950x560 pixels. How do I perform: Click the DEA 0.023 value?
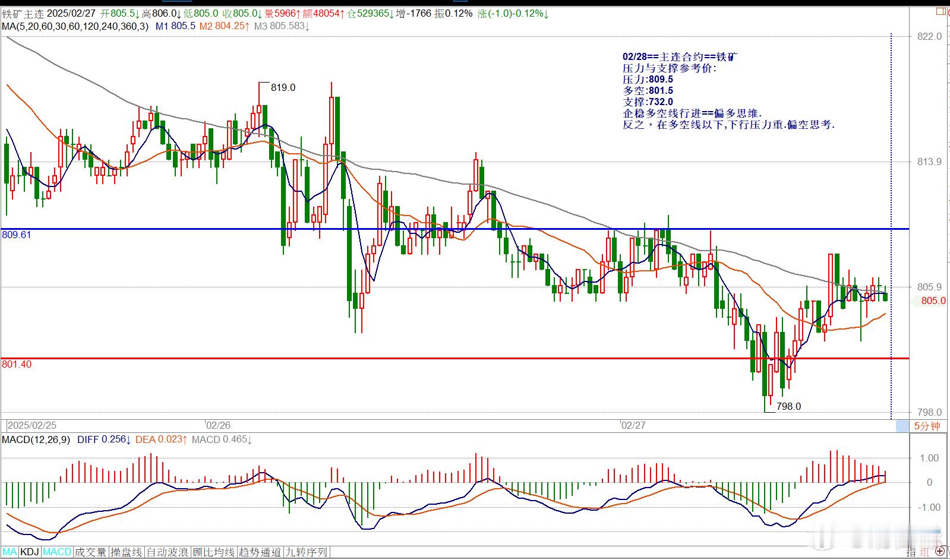tap(162, 439)
